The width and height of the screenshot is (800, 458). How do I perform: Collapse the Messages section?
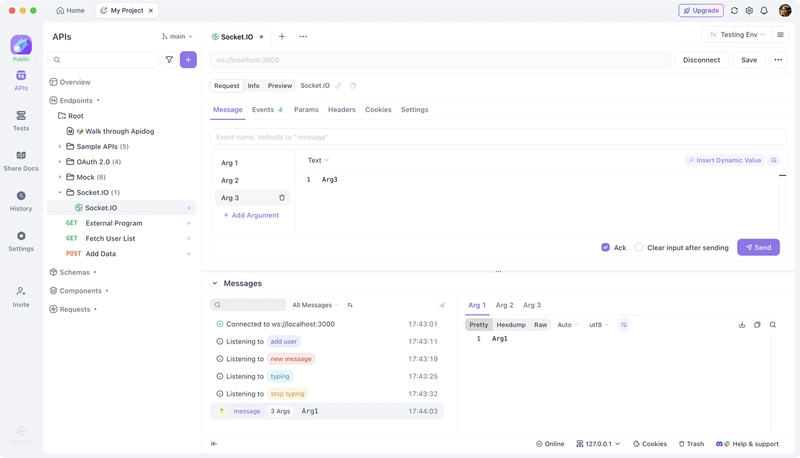(215, 283)
